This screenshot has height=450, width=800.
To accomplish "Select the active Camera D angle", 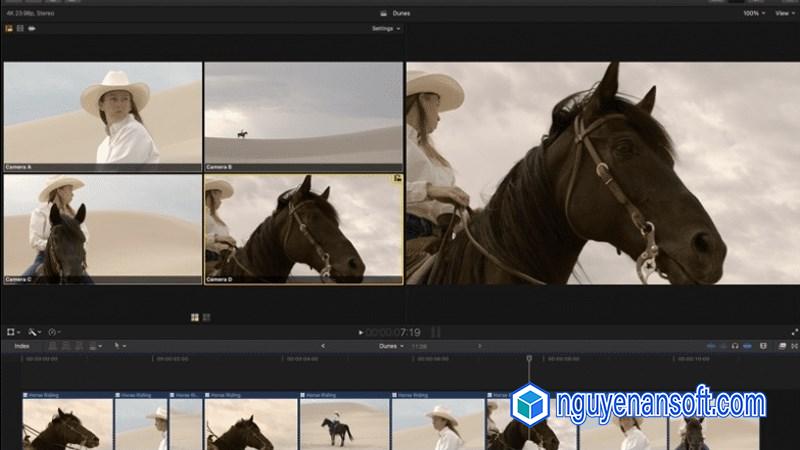I will point(303,225).
